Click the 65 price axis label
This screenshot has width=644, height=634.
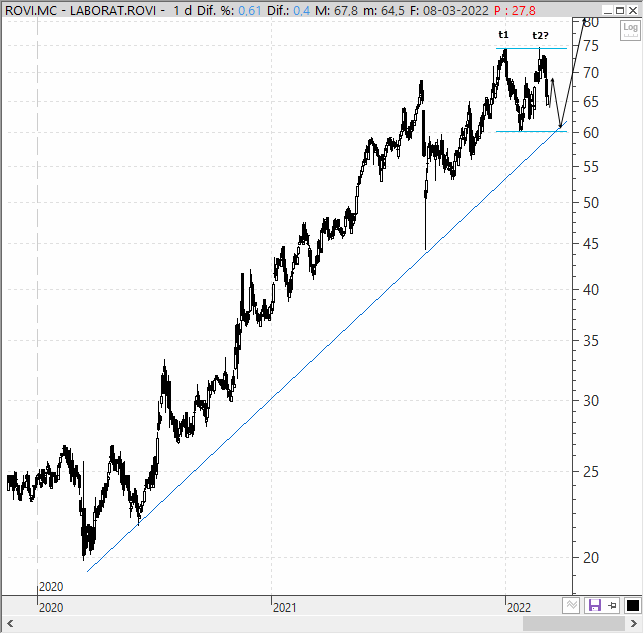[x=591, y=102]
